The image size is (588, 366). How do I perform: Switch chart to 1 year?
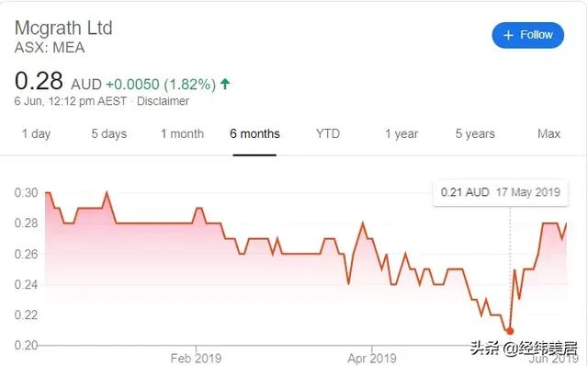[x=401, y=133]
